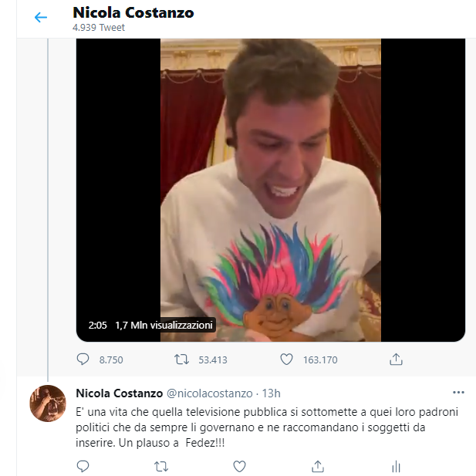The height and width of the screenshot is (476, 476).
Task: Share Nicola Costanzo's comment tweet
Action: tap(317, 466)
